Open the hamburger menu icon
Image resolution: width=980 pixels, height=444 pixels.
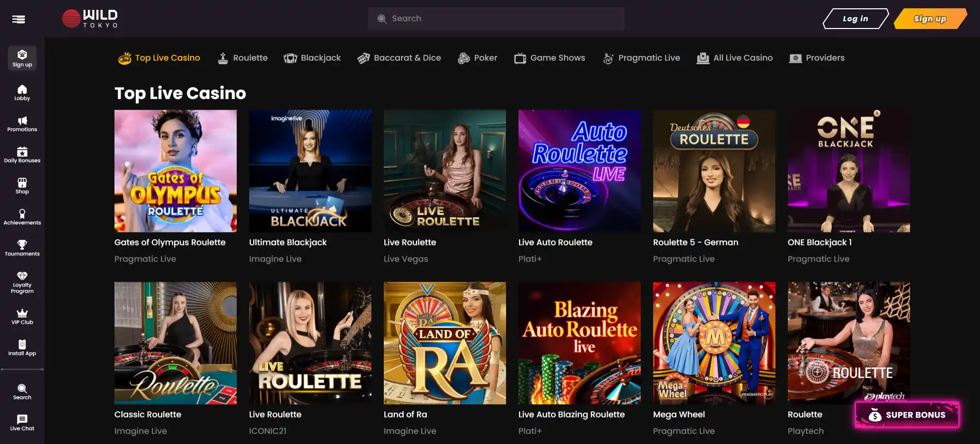coord(19,19)
